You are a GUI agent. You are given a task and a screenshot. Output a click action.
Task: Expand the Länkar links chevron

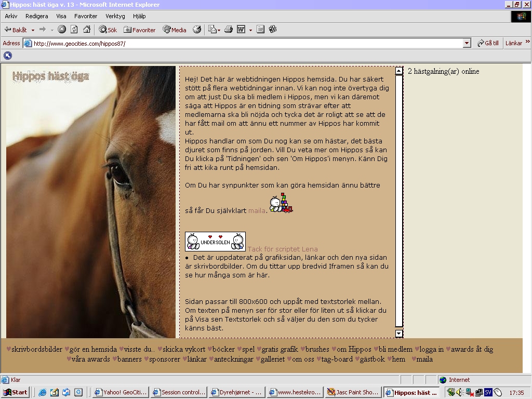[528, 42]
